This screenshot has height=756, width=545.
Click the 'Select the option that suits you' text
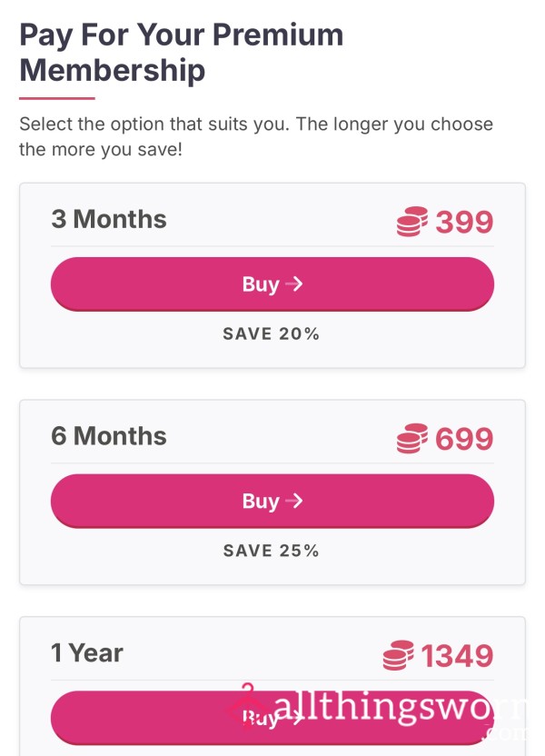[x=256, y=135]
